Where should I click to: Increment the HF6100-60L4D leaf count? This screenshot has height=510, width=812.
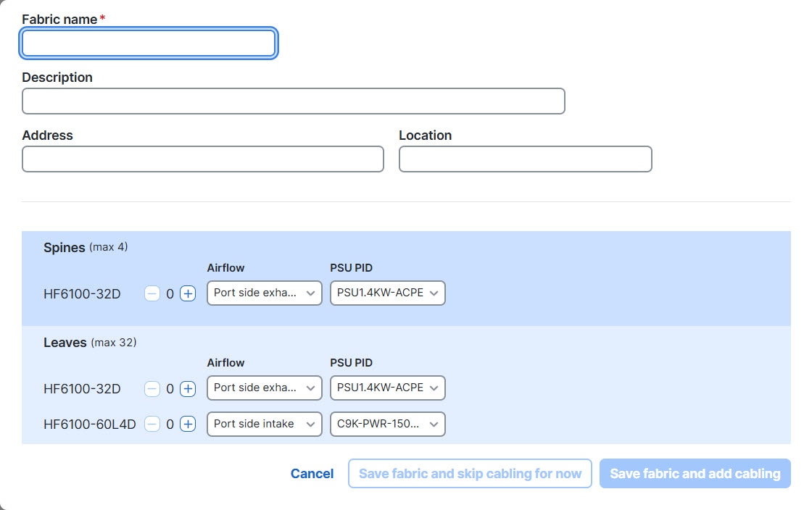[x=188, y=424]
